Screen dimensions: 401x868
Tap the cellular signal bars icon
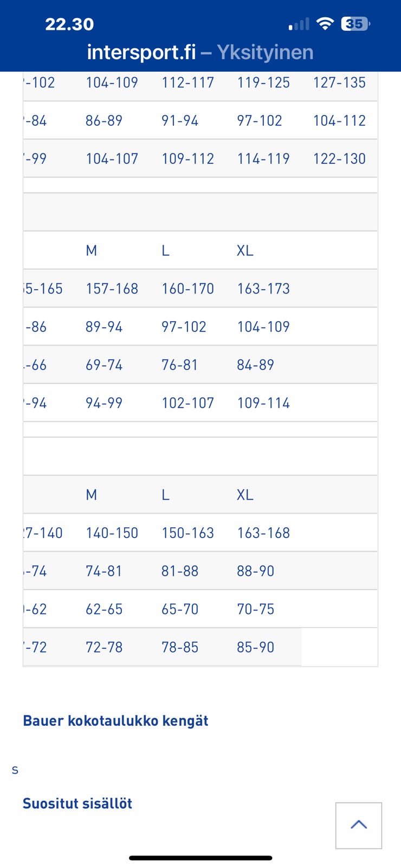[299, 24]
